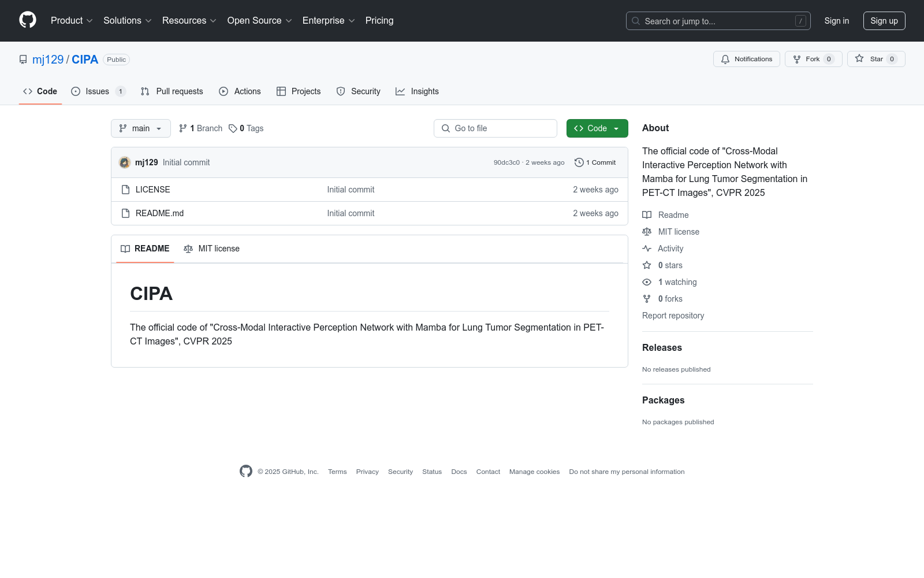Viewport: 924px width, 578px height.
Task: Open the mj129 owner profile link
Action: tap(48, 60)
